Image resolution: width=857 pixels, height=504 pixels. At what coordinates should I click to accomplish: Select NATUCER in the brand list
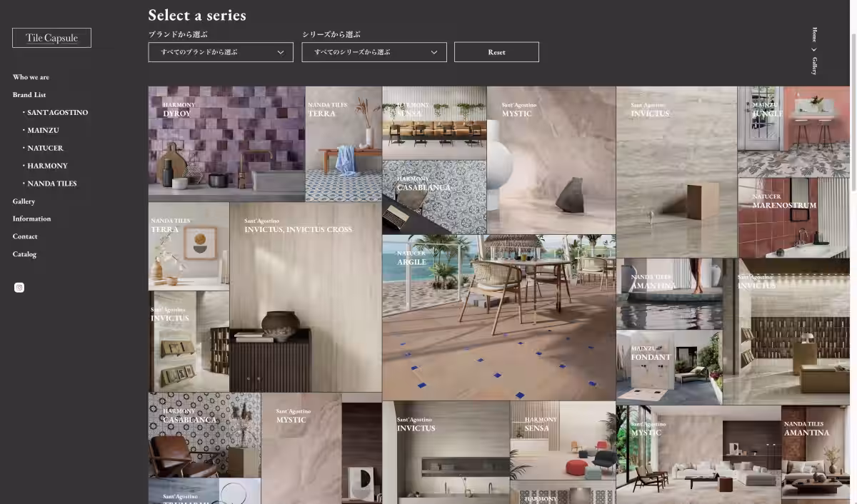(45, 148)
